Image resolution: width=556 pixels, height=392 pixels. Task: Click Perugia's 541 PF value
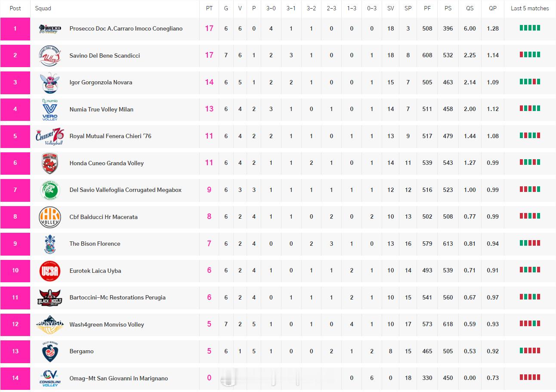(427, 297)
